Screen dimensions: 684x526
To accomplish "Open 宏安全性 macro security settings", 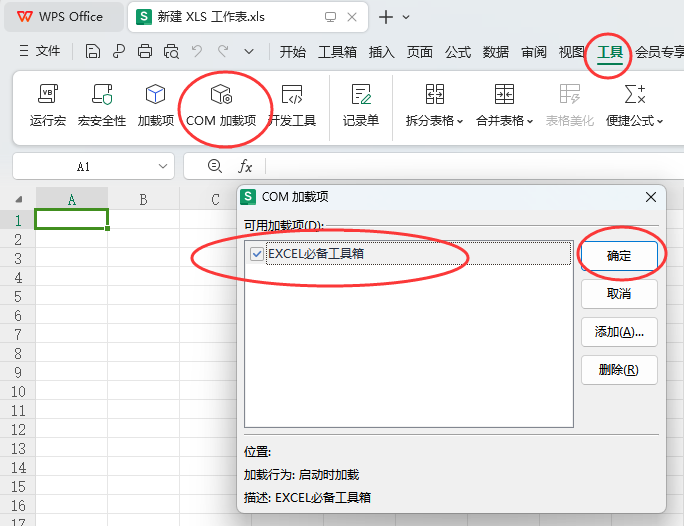I will click(102, 104).
